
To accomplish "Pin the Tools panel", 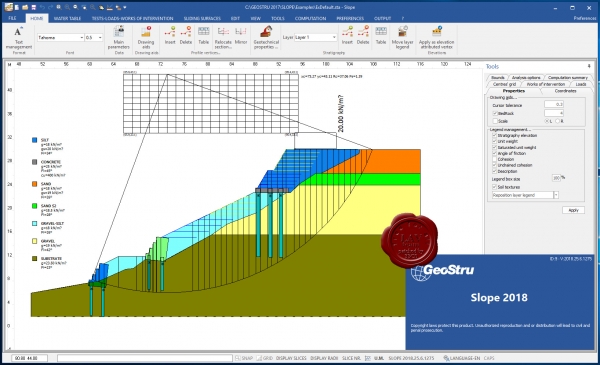I will click(589, 66).
